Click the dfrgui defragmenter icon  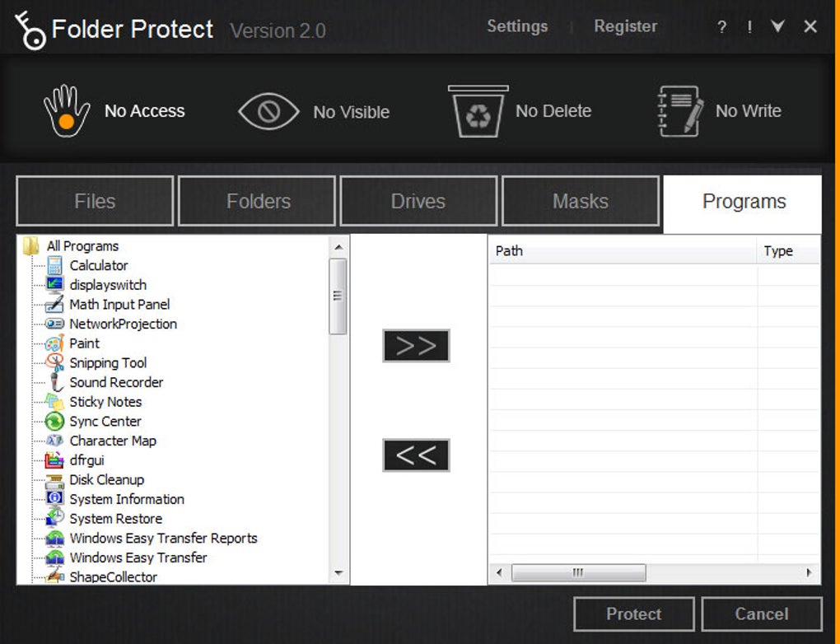click(x=54, y=460)
